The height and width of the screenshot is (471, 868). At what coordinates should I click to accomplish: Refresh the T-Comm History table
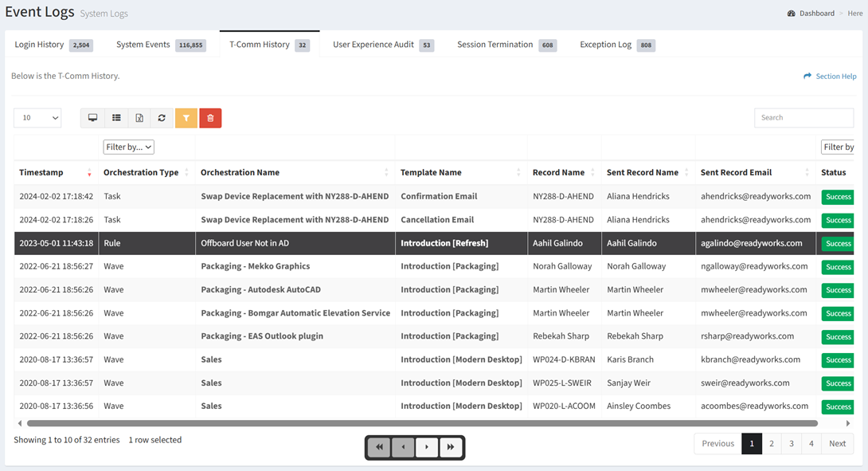click(x=162, y=118)
